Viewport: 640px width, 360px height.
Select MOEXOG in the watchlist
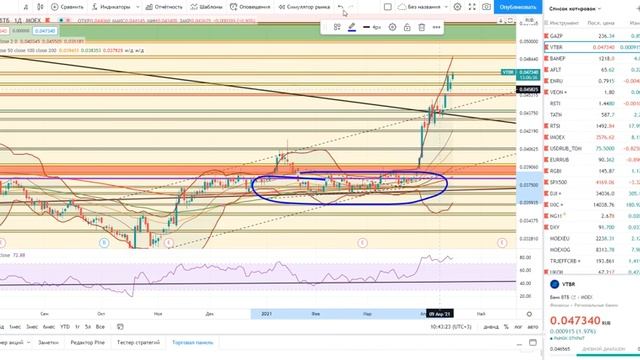point(592,250)
